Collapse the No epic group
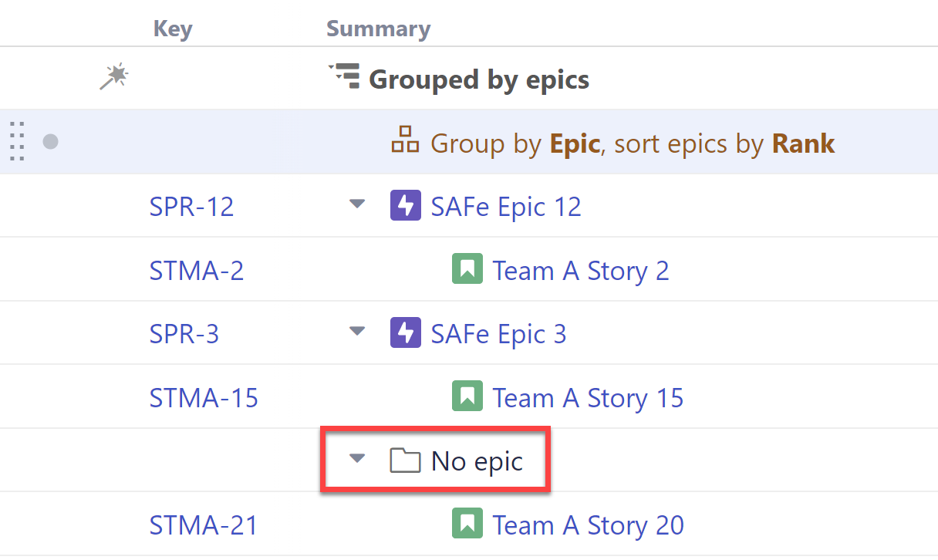The height and width of the screenshot is (560, 938). (x=356, y=457)
